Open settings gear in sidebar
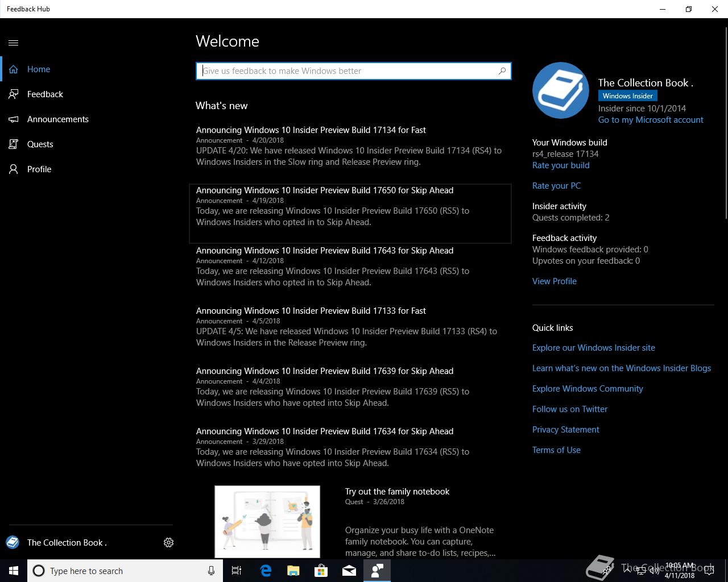This screenshot has width=728, height=582. [x=168, y=543]
